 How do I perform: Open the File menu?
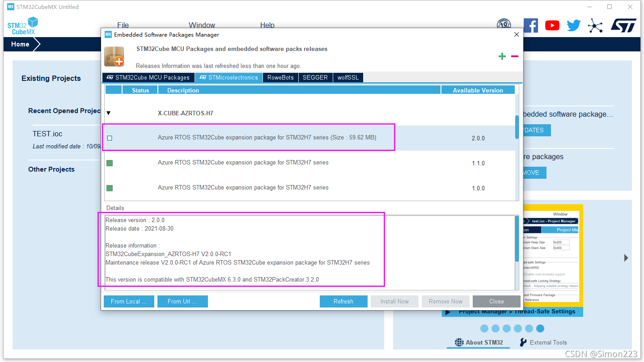pos(123,25)
